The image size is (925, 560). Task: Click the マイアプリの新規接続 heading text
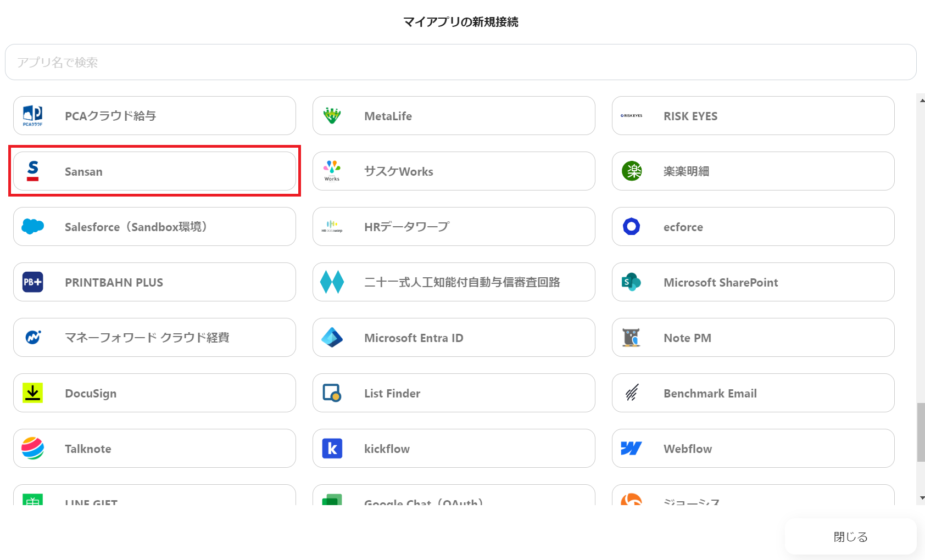[461, 21]
